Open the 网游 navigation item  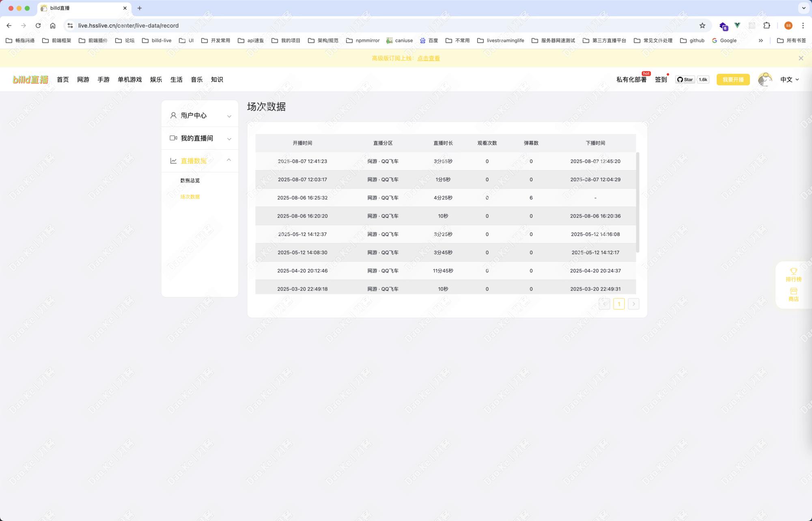point(83,79)
